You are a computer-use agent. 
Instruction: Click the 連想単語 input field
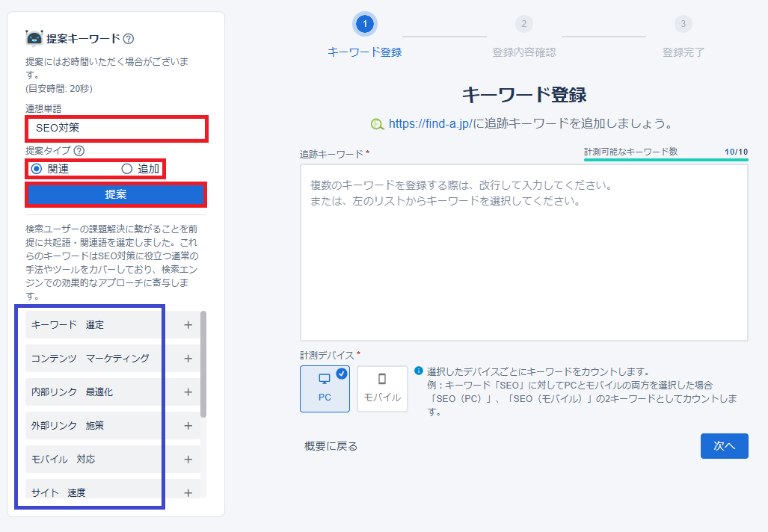[x=117, y=129]
